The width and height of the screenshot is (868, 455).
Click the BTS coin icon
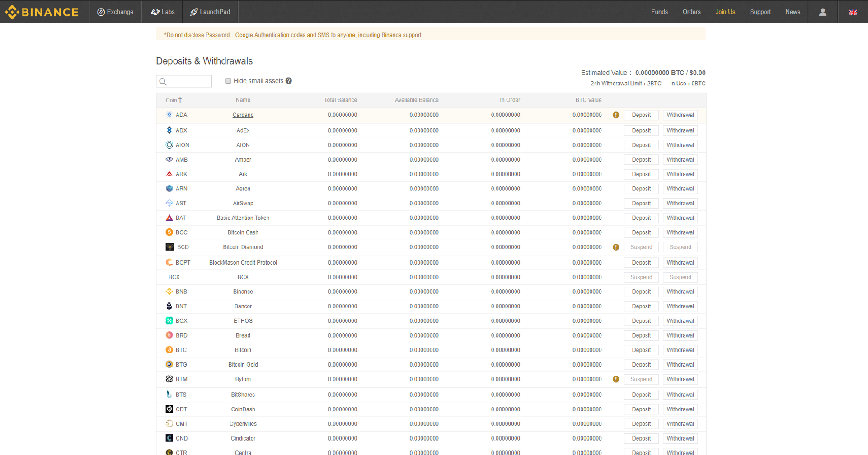[169, 395]
